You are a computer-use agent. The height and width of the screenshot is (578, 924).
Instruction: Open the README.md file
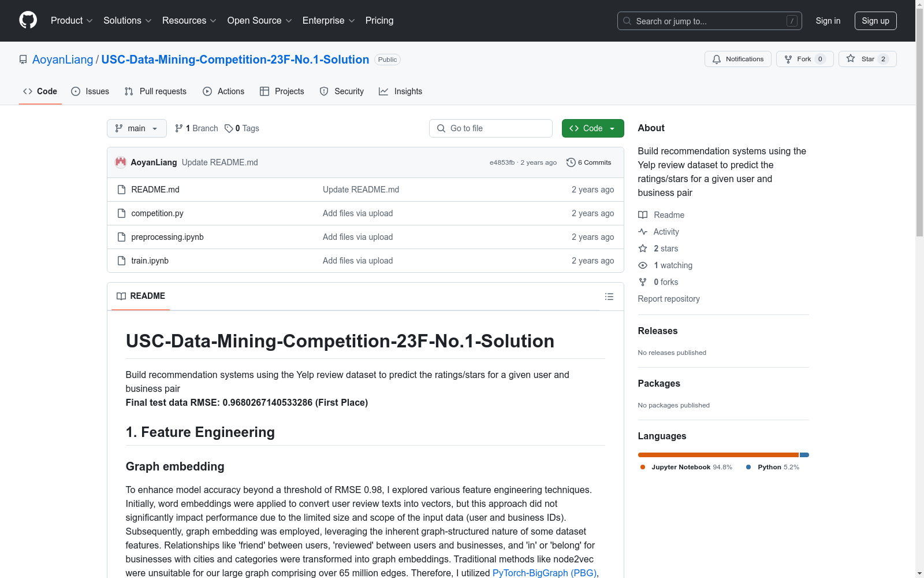pyautogui.click(x=155, y=190)
